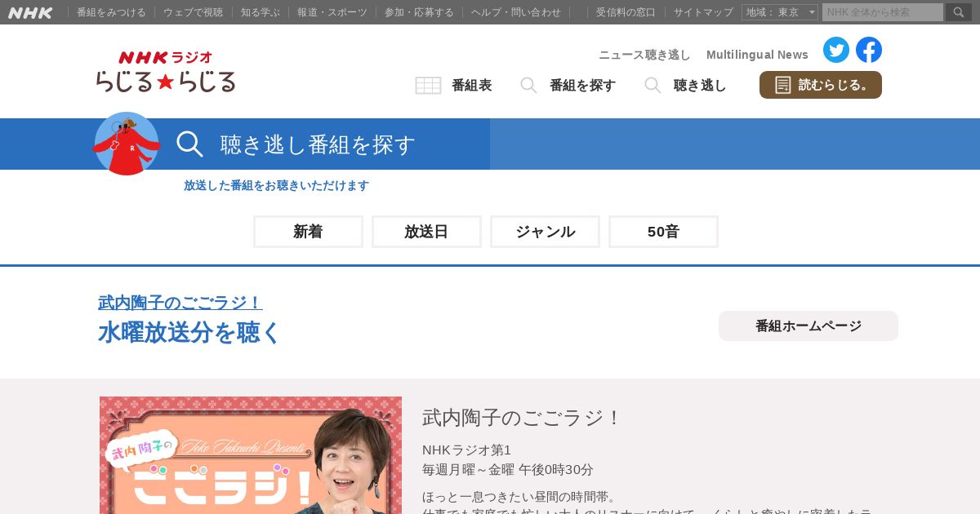Image resolution: width=980 pixels, height=514 pixels.
Task: Select the 放送日 tab
Action: click(426, 232)
